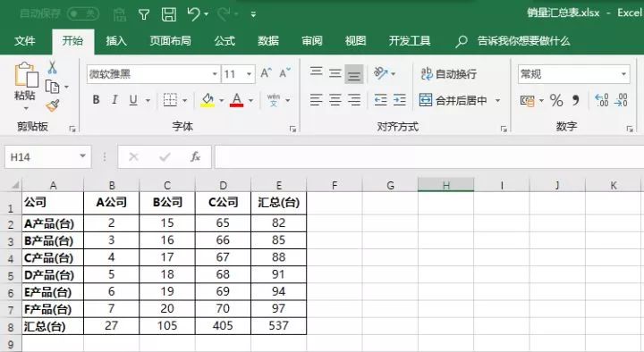
Task: Switch to the 插入 ribbon tab
Action: 115,40
